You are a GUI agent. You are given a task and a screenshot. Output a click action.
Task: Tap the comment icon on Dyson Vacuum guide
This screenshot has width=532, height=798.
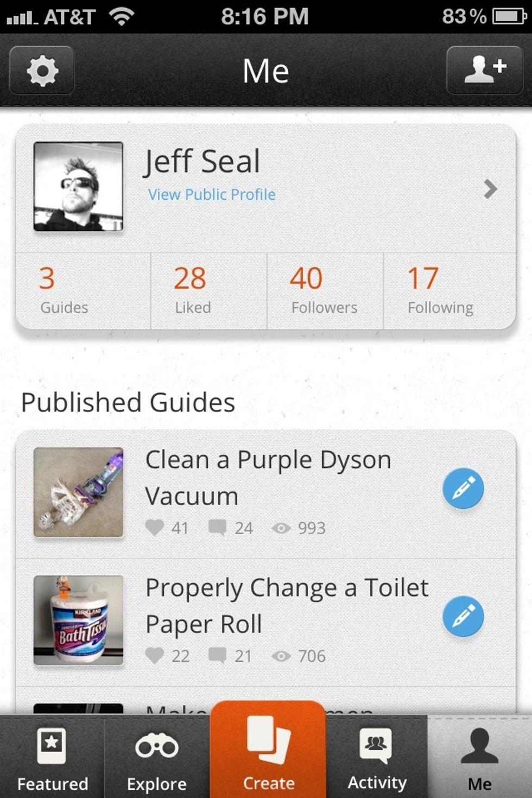(x=217, y=527)
